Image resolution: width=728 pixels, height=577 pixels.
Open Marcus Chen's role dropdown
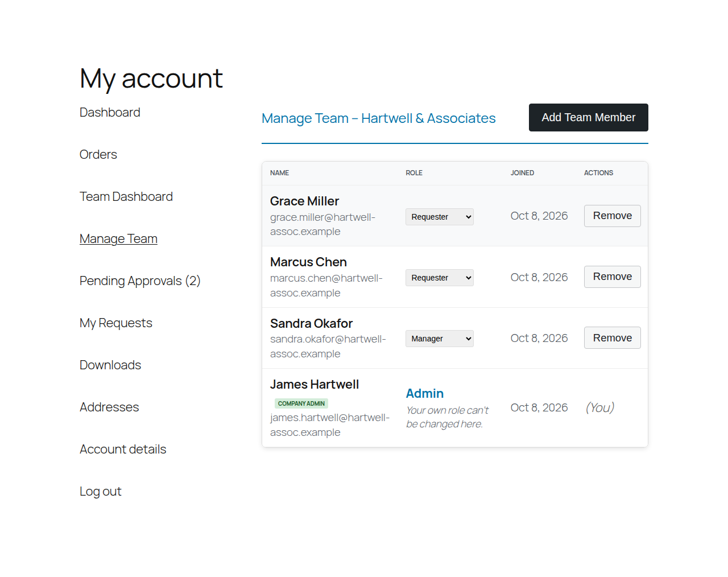point(439,278)
